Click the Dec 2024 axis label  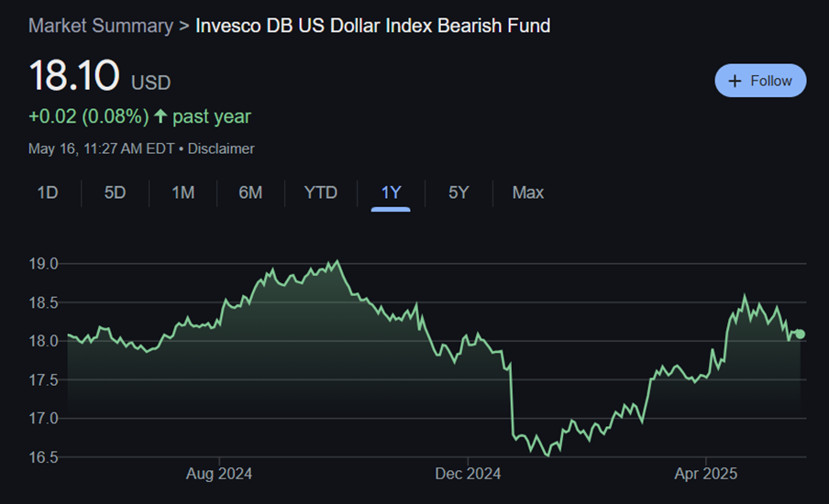pos(468,474)
